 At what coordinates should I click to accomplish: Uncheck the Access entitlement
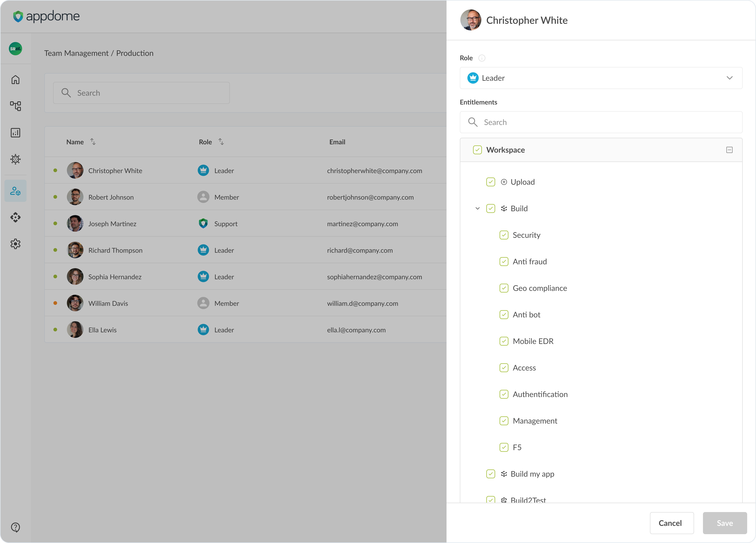click(504, 368)
